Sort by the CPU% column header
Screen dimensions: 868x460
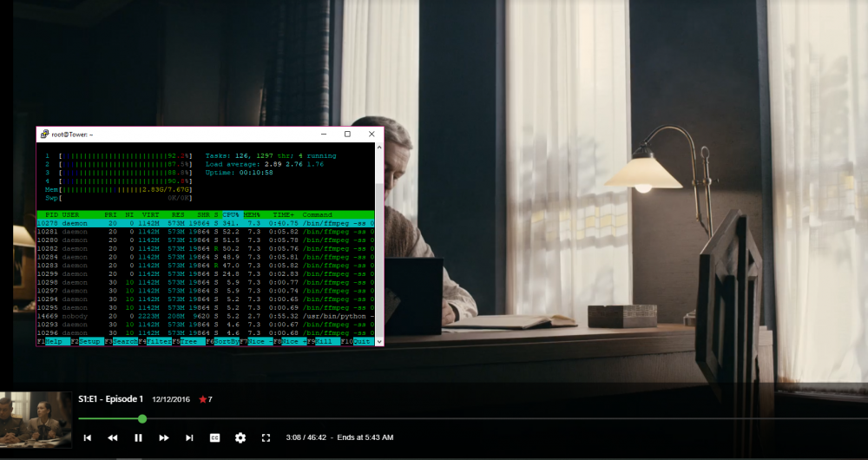(x=231, y=214)
